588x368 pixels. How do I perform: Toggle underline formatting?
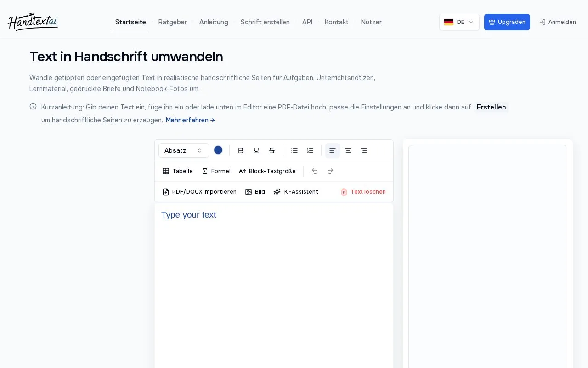click(x=256, y=150)
